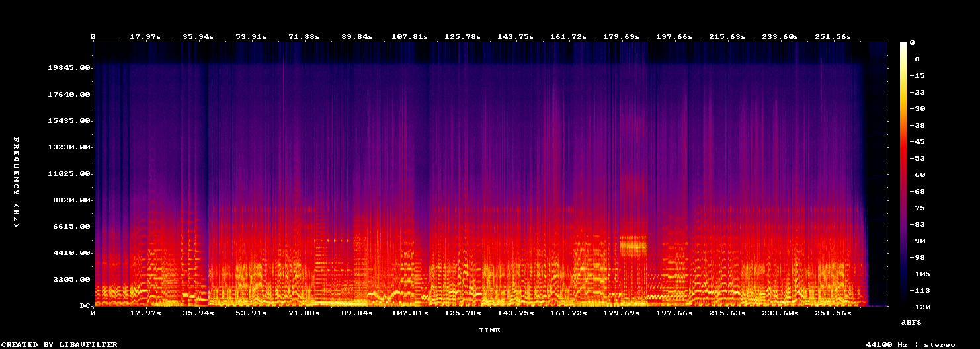Click 107.81s on the bottom time axis
Image resolution: width=980 pixels, height=349 pixels.
pyautogui.click(x=410, y=313)
